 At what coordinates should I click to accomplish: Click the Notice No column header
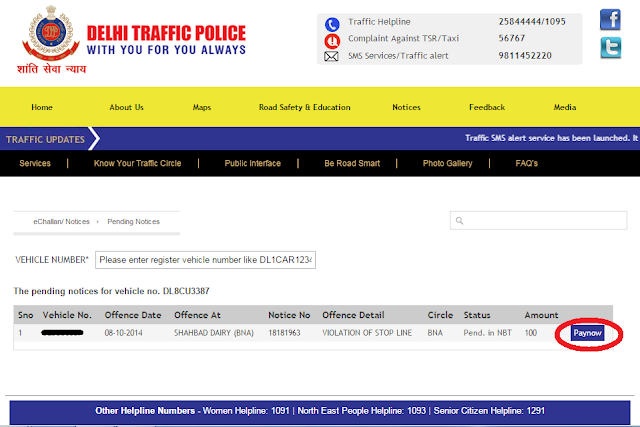coord(289,315)
